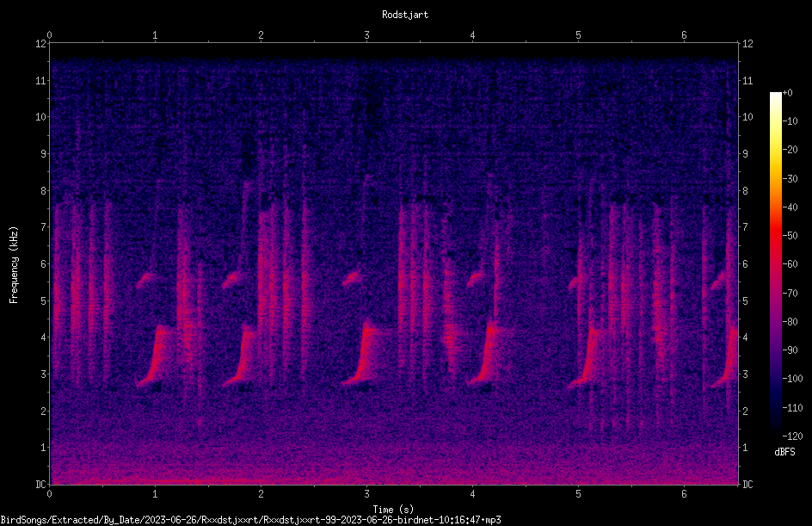This screenshot has height=526, width=812.
Task: Click the '1' tick on the bottom time axis
Action: [155, 494]
